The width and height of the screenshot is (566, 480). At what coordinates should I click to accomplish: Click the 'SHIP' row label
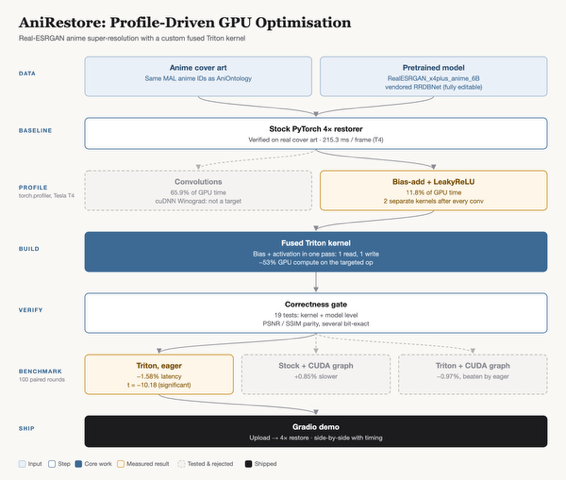27,428
